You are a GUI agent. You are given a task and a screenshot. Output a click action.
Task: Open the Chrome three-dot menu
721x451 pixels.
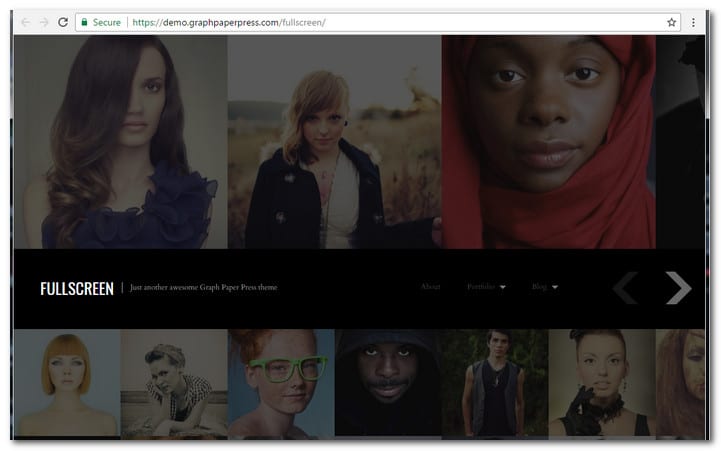[693, 22]
